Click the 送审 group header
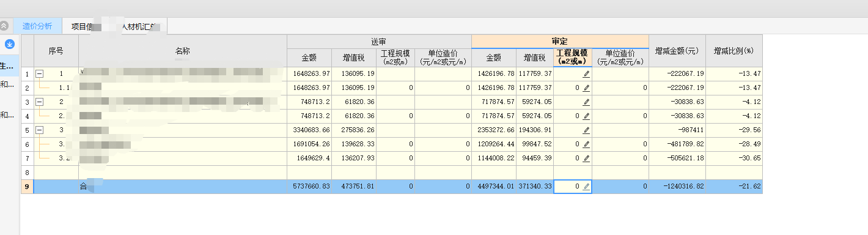The image size is (868, 235). [379, 41]
